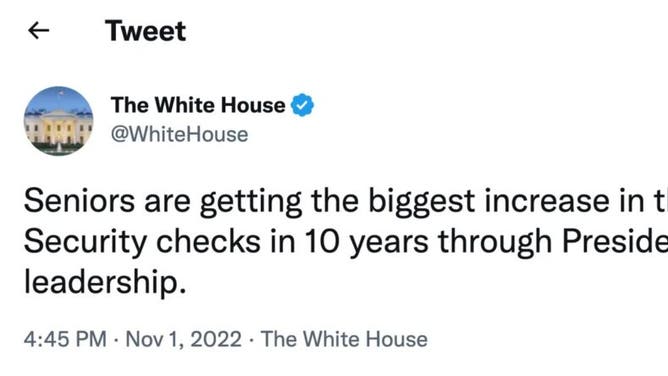
Task: Click the Nov 1, 2022 date
Action: click(x=184, y=339)
